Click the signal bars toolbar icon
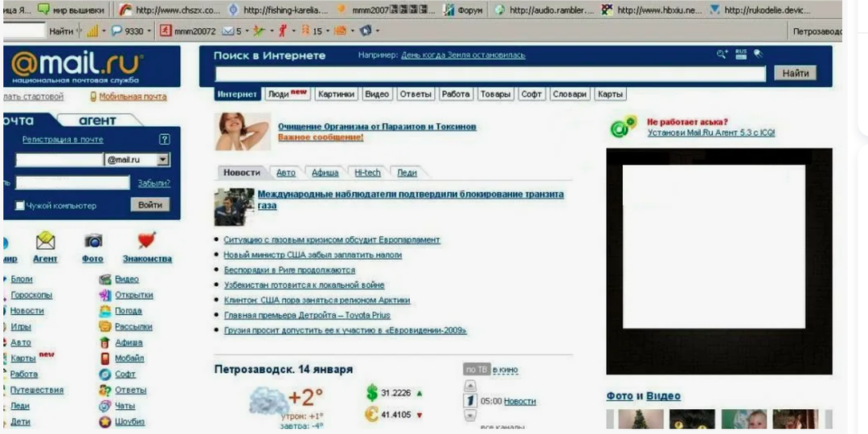The width and height of the screenshot is (868, 434). 92,31
